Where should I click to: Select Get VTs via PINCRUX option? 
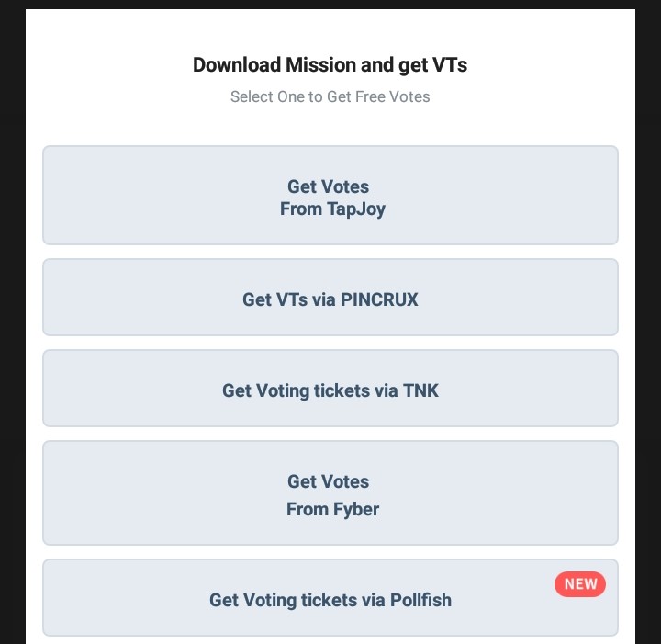(x=330, y=298)
